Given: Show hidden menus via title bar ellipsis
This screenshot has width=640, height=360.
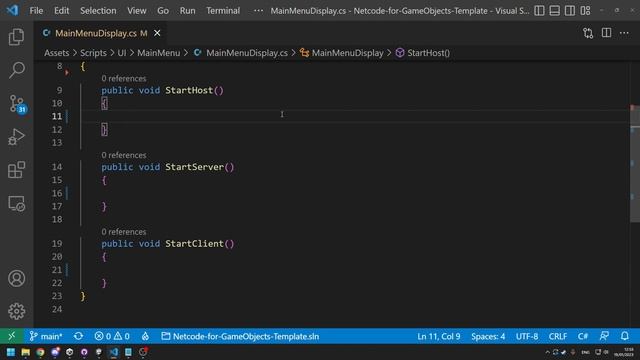Looking at the screenshot, I should (x=258, y=11).
